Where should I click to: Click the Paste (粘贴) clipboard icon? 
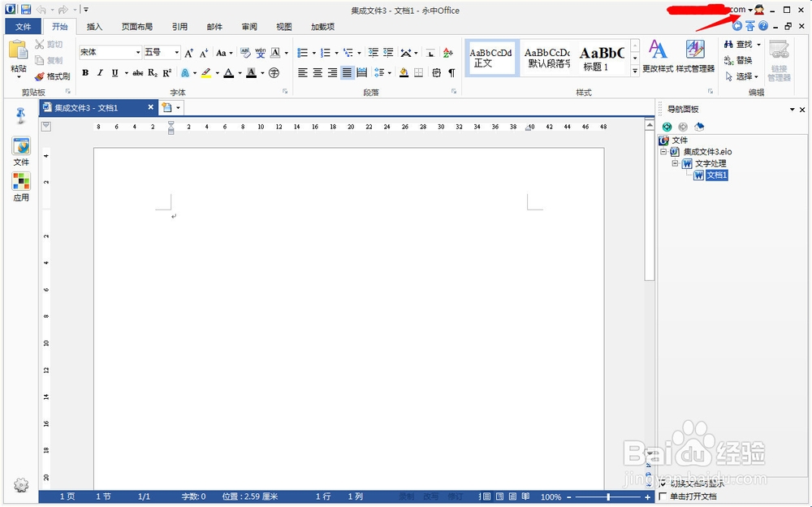(x=18, y=50)
